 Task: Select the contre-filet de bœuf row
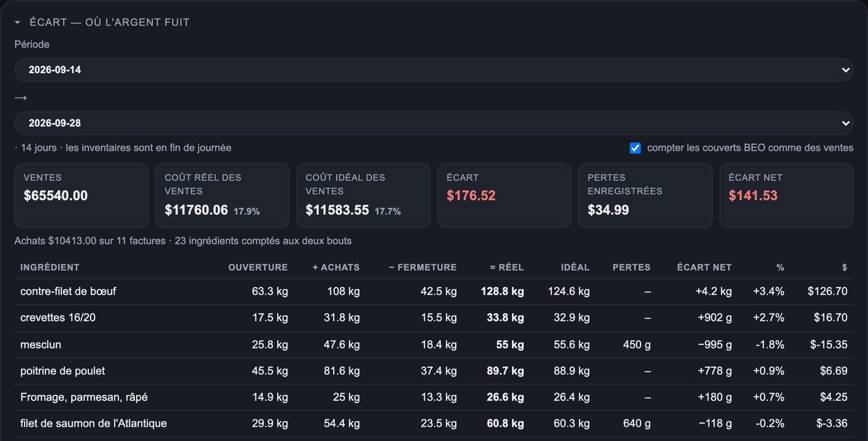click(434, 292)
